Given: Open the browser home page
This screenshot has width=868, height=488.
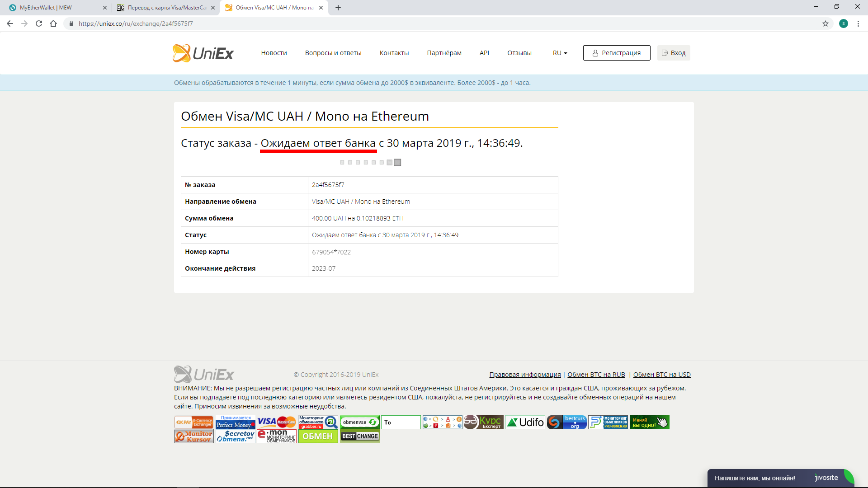Looking at the screenshot, I should click(53, 23).
